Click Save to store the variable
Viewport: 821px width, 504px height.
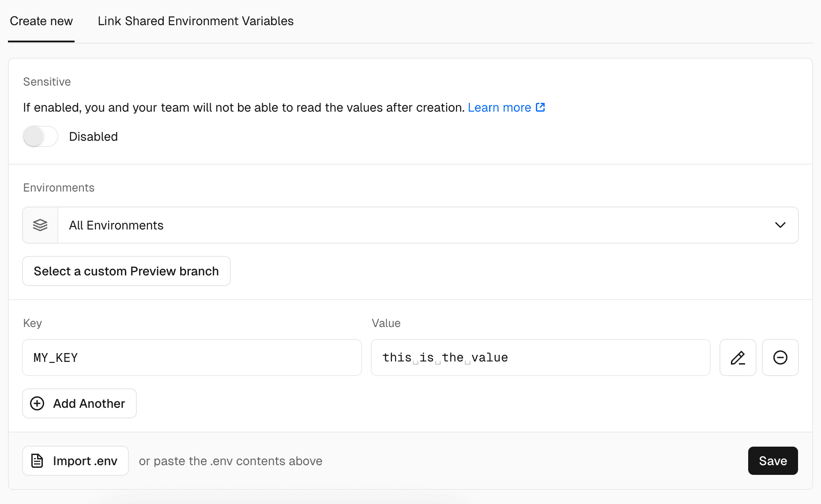(x=772, y=461)
